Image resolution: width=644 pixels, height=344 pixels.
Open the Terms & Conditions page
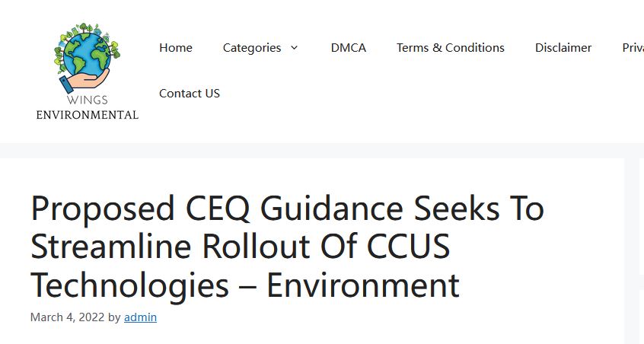coord(451,48)
